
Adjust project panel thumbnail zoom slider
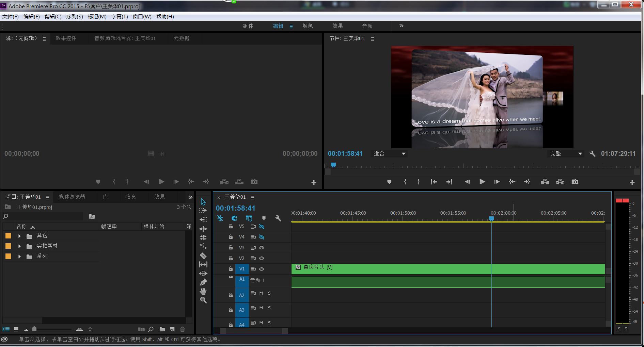click(34, 329)
